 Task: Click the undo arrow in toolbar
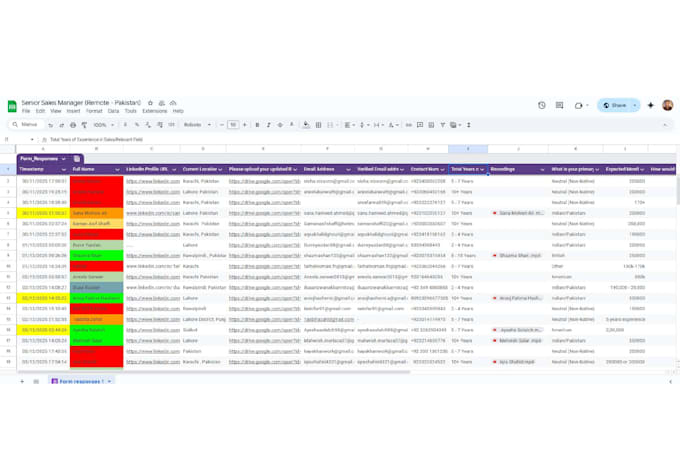(x=50, y=125)
